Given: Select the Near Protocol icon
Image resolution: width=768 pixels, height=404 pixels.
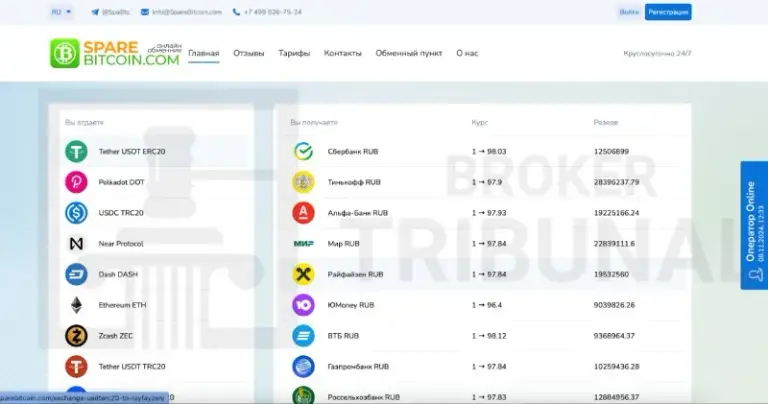Looking at the screenshot, I should 76,244.
